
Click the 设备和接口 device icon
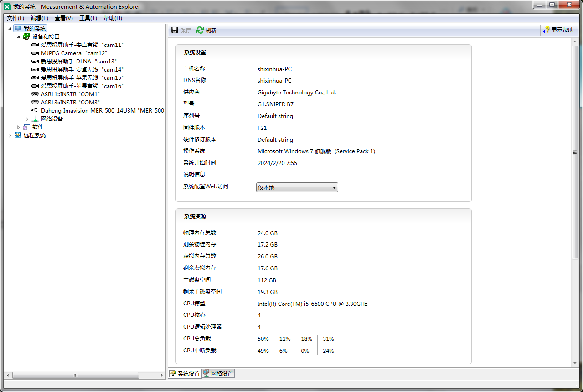(26, 36)
